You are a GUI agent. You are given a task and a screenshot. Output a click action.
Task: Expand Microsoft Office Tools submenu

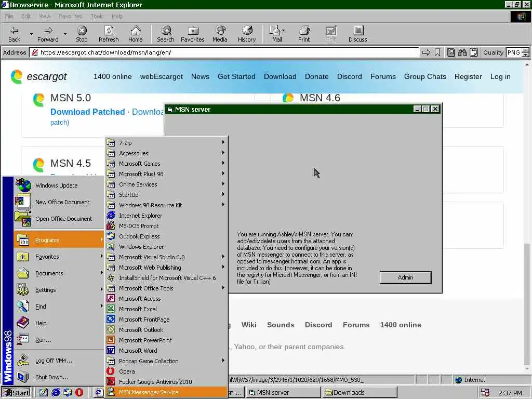click(166, 288)
